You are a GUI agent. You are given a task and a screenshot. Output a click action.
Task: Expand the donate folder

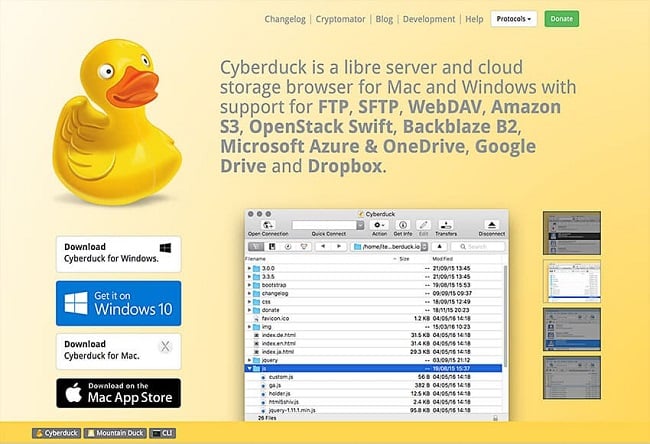(x=249, y=310)
